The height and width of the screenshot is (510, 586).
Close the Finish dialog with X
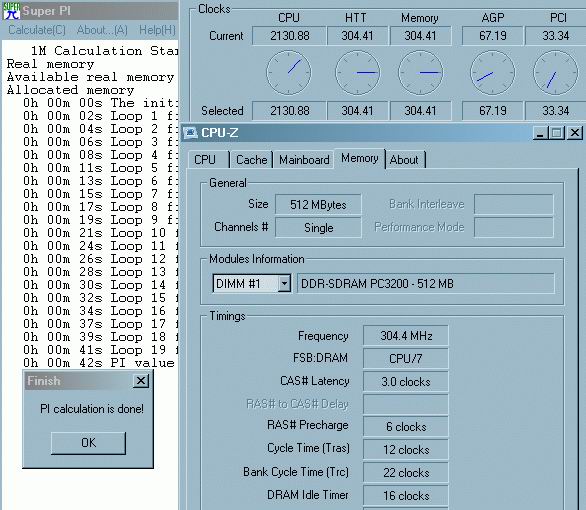(141, 381)
